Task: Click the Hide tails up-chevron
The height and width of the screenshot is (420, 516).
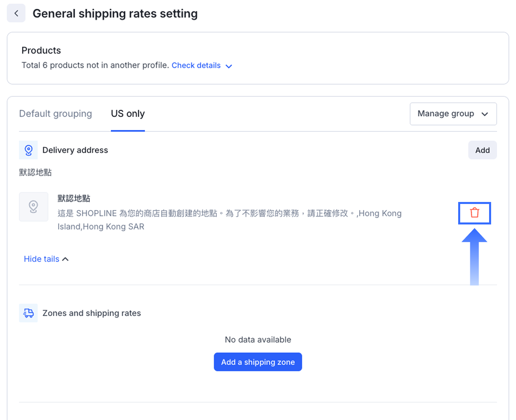Action: 65,259
